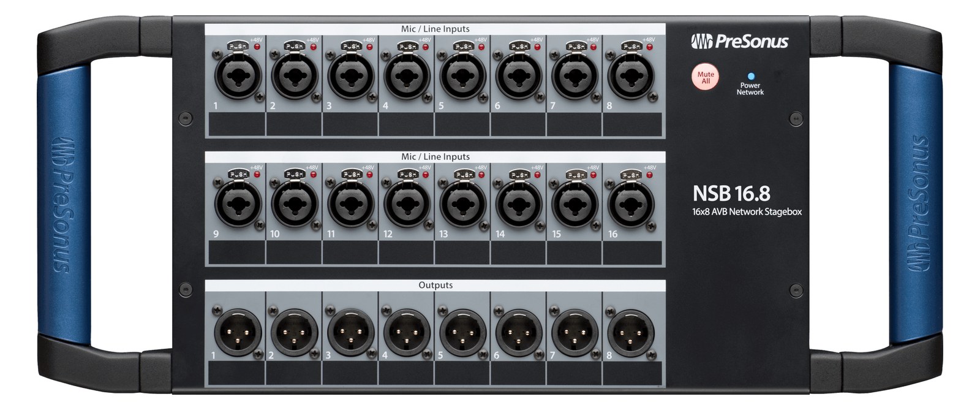Select combo jack input 16

(631, 204)
